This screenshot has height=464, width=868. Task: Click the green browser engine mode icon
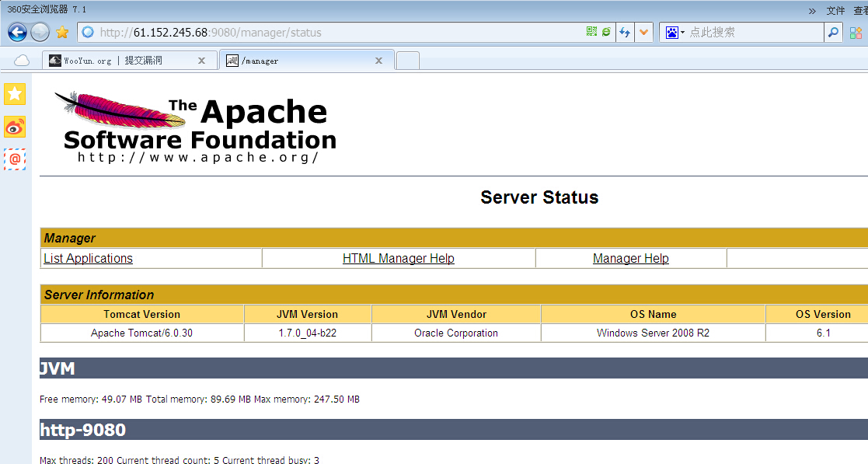pyautogui.click(x=606, y=32)
